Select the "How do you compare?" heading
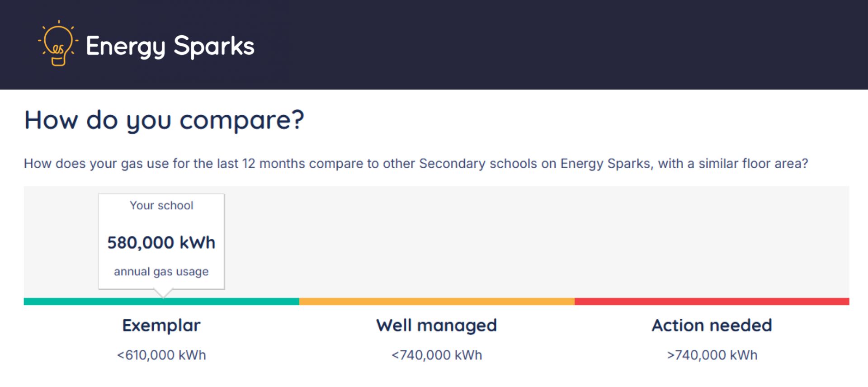Image resolution: width=868 pixels, height=387 pixels. point(164,120)
